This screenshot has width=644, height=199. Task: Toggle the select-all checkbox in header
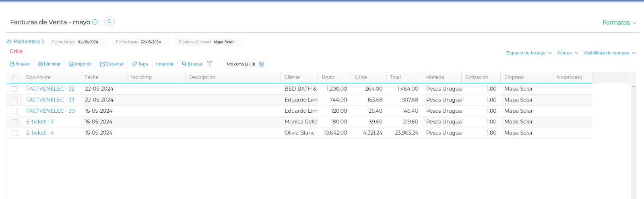tap(15, 79)
